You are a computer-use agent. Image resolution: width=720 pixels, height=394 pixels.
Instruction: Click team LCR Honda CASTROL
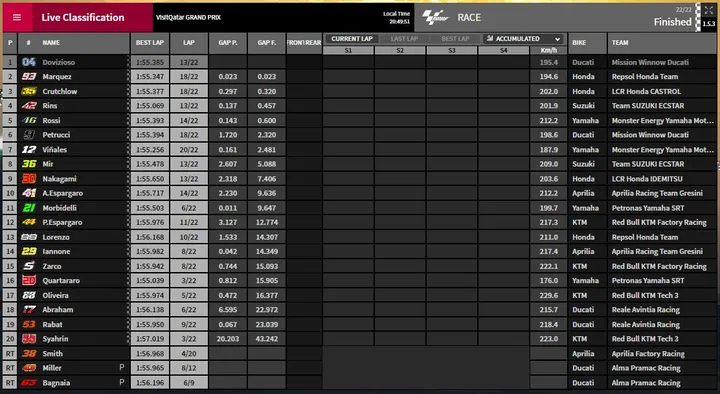646,91
